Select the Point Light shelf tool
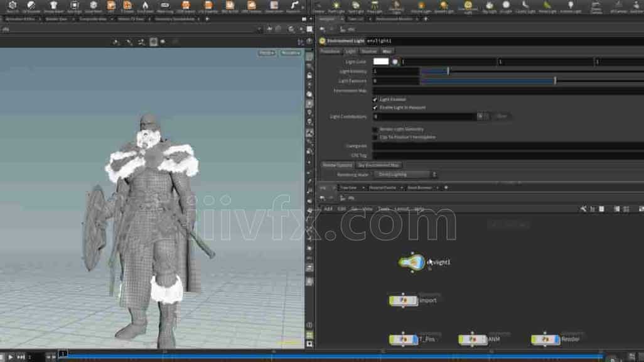This screenshot has width=644, height=362. click(336, 6)
